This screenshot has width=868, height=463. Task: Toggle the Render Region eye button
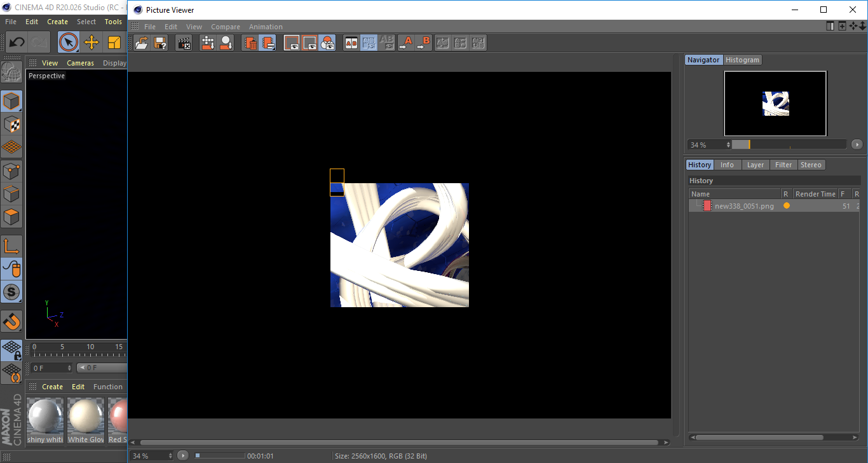[x=292, y=43]
